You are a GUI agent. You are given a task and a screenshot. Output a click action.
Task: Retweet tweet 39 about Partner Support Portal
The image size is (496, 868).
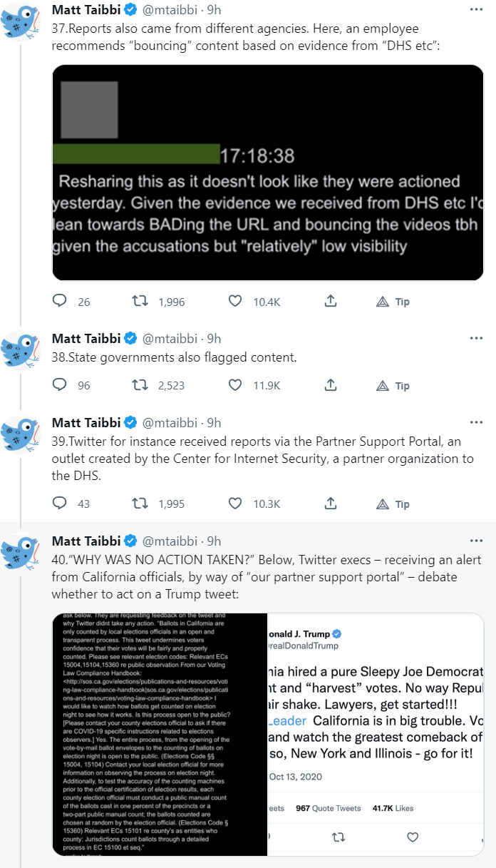coord(140,504)
